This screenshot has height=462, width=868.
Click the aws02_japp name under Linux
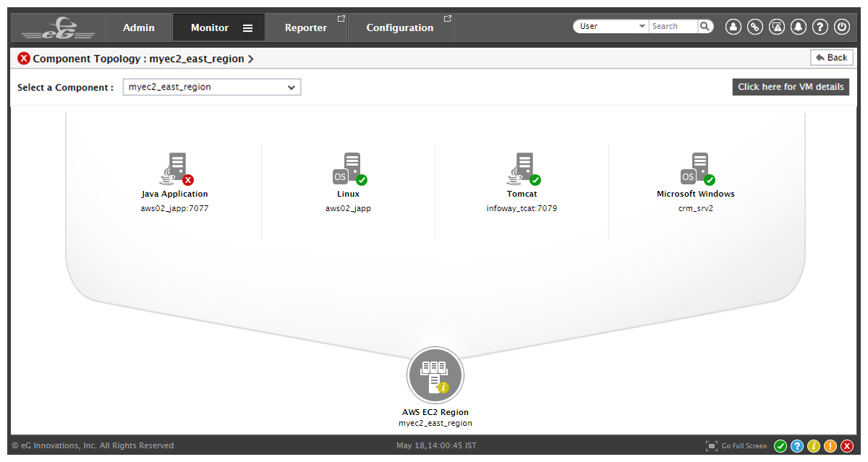click(x=349, y=208)
